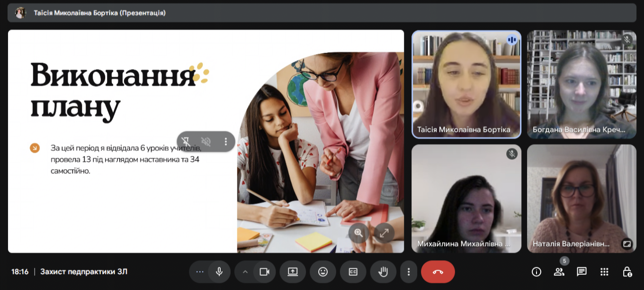
Task: Open the activities grid icon
Action: tap(604, 272)
